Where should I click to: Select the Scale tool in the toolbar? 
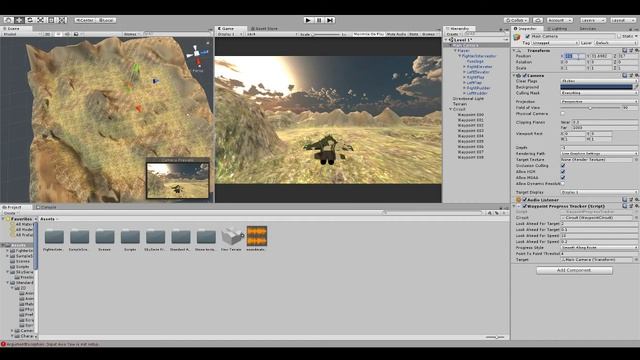(x=40, y=20)
